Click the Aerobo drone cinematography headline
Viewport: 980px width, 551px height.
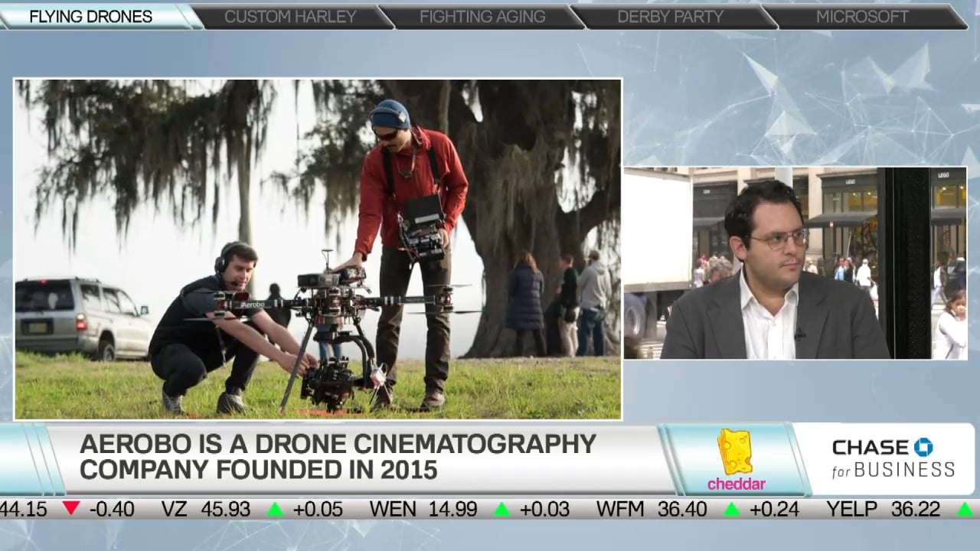[x=338, y=457]
